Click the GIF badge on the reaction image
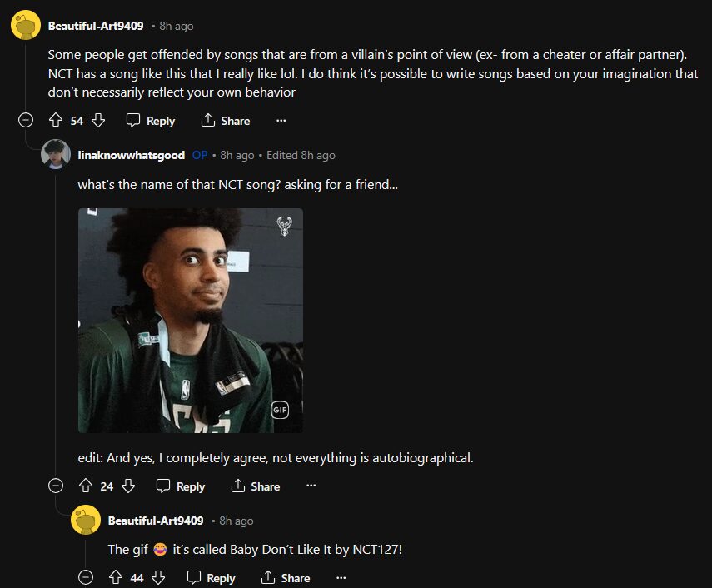This screenshot has height=588, width=712. pyautogui.click(x=279, y=410)
